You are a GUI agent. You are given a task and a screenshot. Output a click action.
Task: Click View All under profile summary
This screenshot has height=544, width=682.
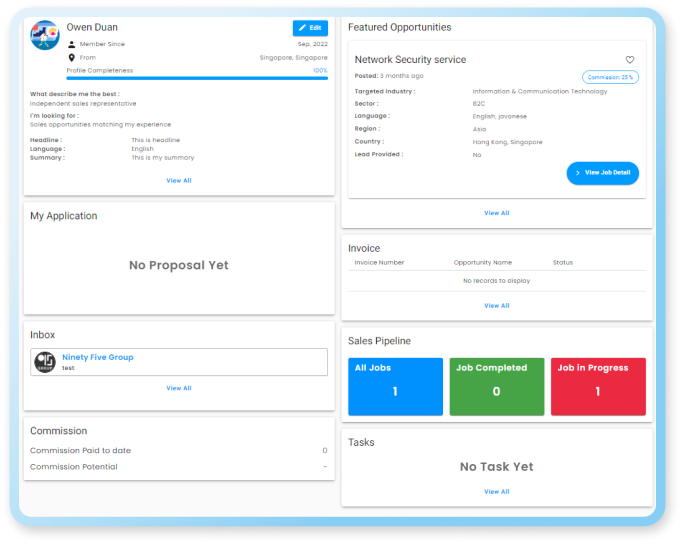click(x=179, y=180)
